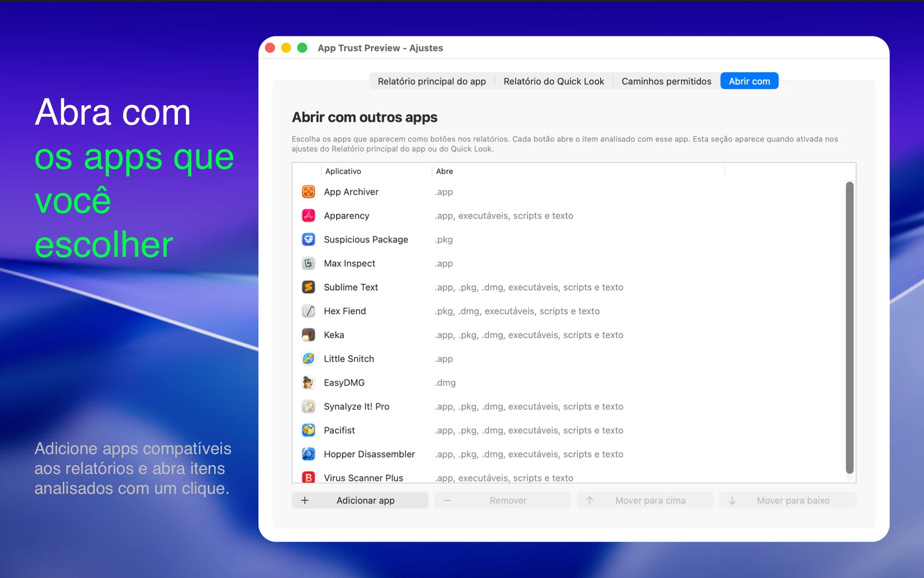The image size is (924, 578).
Task: Click the app list vertical scrollbar
Action: [x=849, y=328]
